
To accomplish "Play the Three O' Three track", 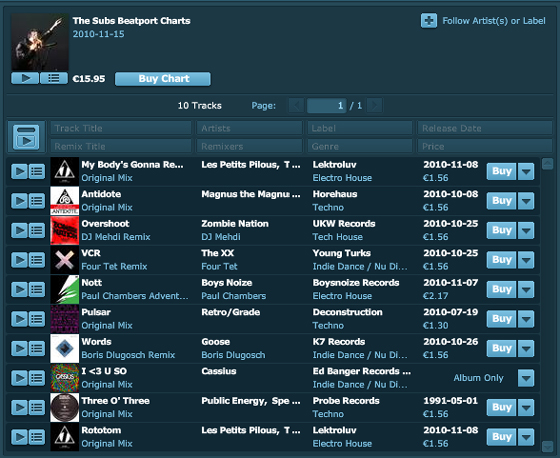I will (x=20, y=407).
